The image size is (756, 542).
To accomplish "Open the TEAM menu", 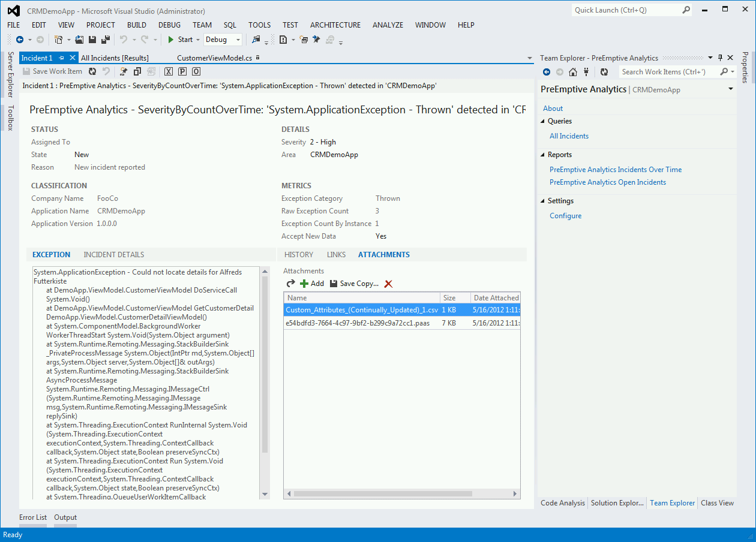I will pos(202,25).
